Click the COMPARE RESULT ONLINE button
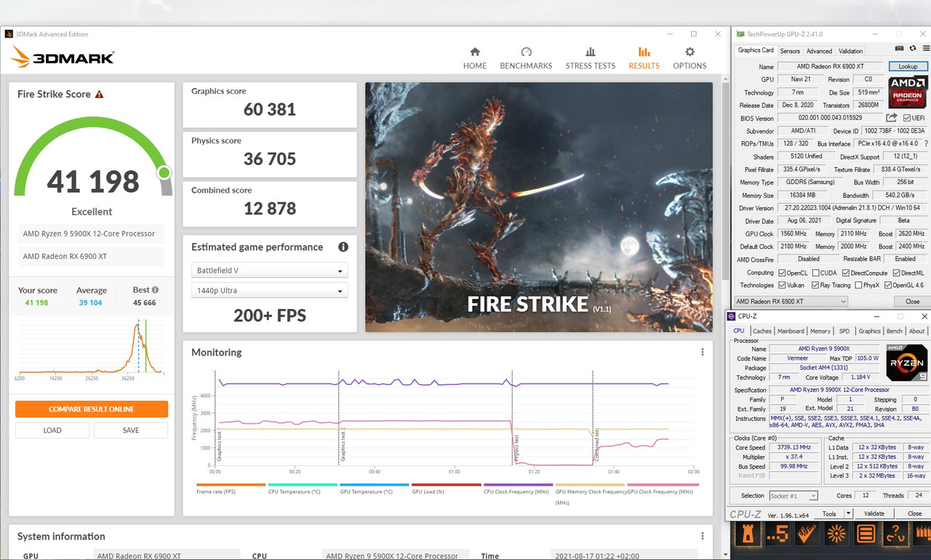 (x=92, y=409)
